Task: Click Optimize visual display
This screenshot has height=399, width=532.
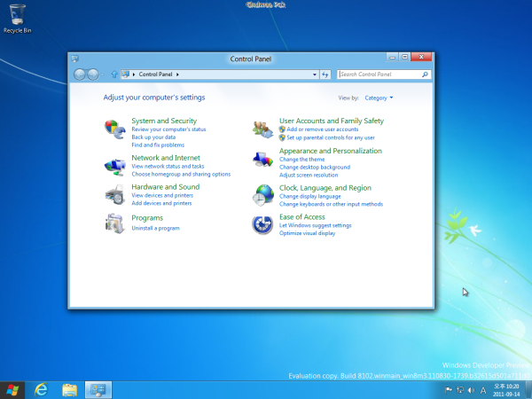Action: [307, 233]
